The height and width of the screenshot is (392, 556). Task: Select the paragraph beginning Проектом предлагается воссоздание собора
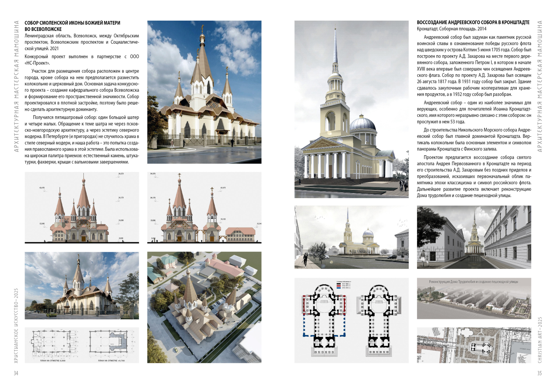click(474, 176)
